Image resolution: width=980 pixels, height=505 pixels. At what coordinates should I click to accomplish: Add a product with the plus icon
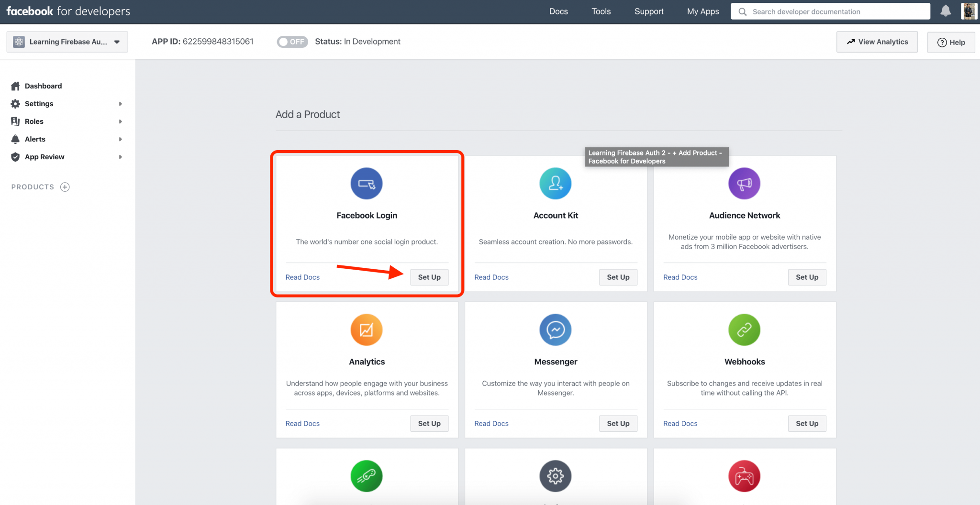click(65, 187)
